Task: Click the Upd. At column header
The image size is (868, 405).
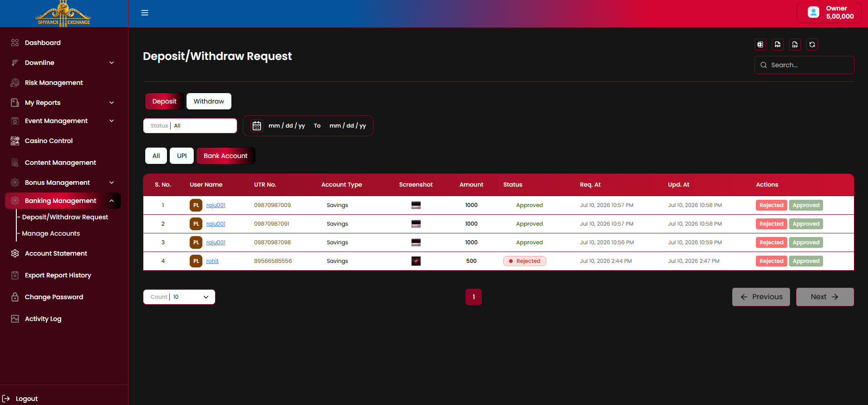Action: coord(678,185)
